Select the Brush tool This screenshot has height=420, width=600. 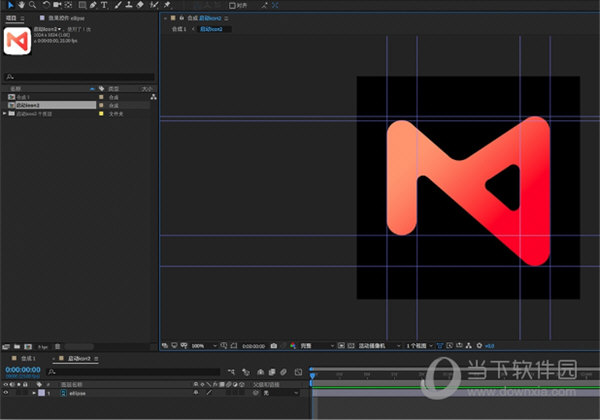(x=118, y=5)
